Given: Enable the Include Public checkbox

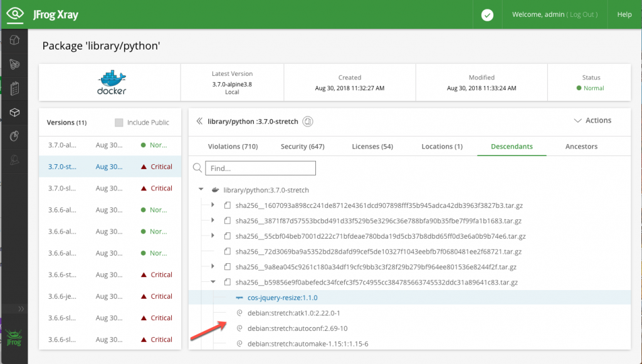Looking at the screenshot, I should [x=119, y=123].
